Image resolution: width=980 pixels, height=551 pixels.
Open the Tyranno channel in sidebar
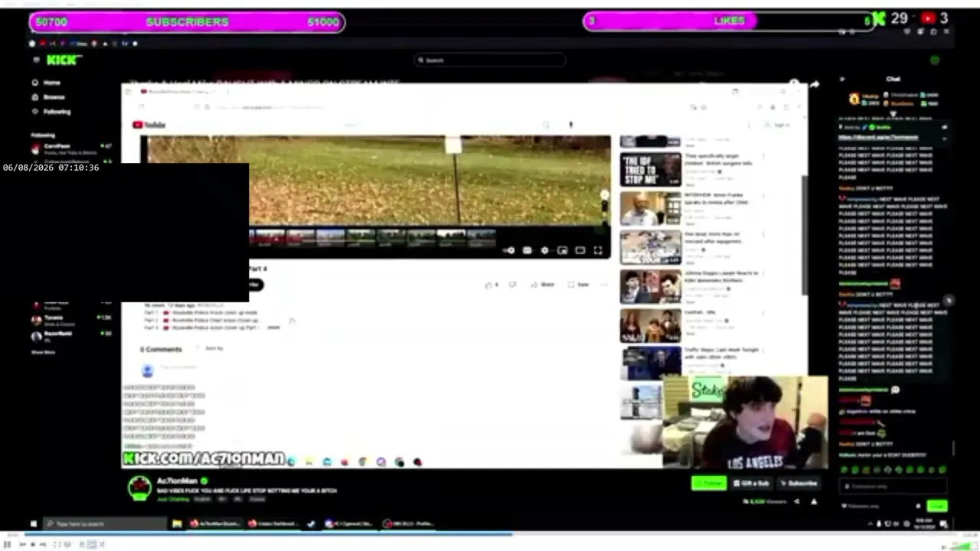pos(72,320)
